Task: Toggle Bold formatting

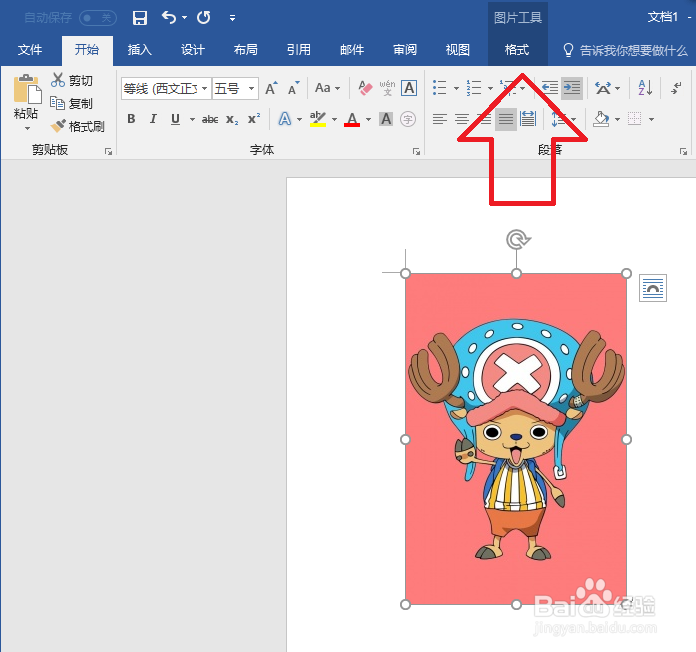Action: click(131, 119)
